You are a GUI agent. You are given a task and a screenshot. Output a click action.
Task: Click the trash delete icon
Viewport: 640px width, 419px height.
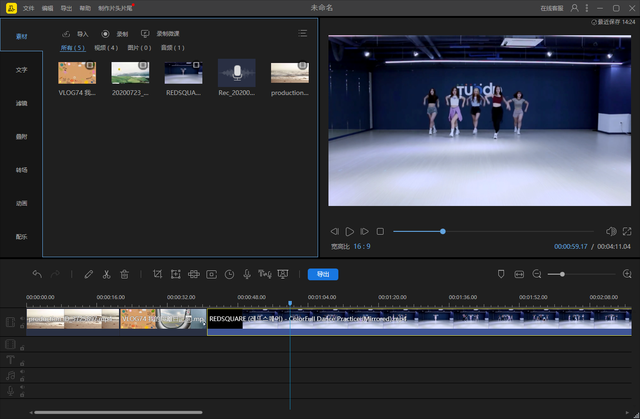click(124, 274)
